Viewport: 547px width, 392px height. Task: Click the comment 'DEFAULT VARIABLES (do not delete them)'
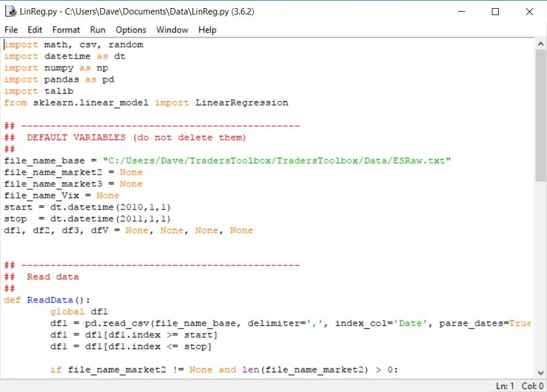click(136, 138)
